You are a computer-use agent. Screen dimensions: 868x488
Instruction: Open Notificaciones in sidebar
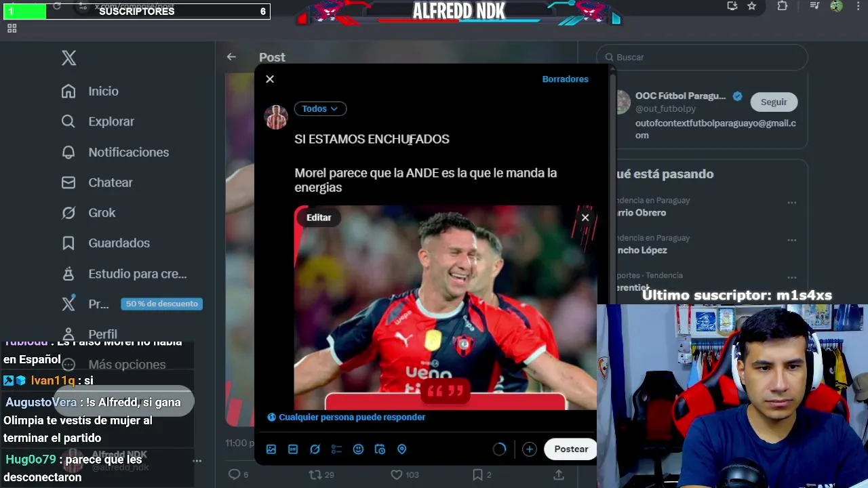pos(115,152)
